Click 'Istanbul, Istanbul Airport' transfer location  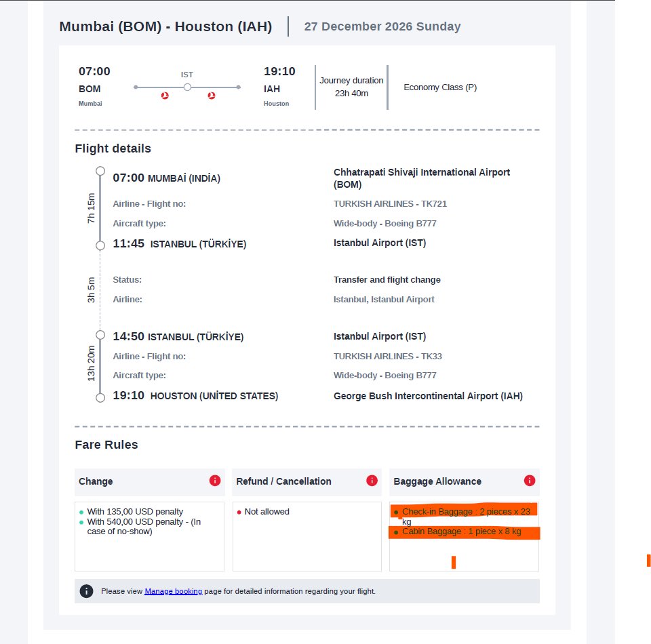point(384,299)
